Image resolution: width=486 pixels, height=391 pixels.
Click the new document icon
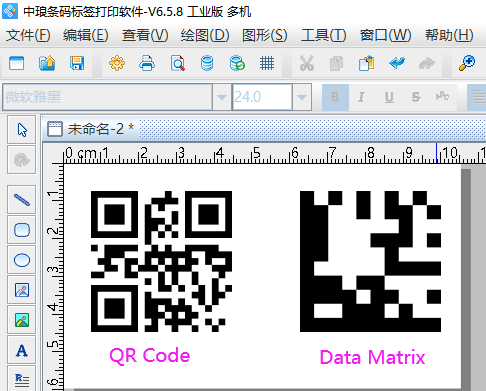(17, 63)
